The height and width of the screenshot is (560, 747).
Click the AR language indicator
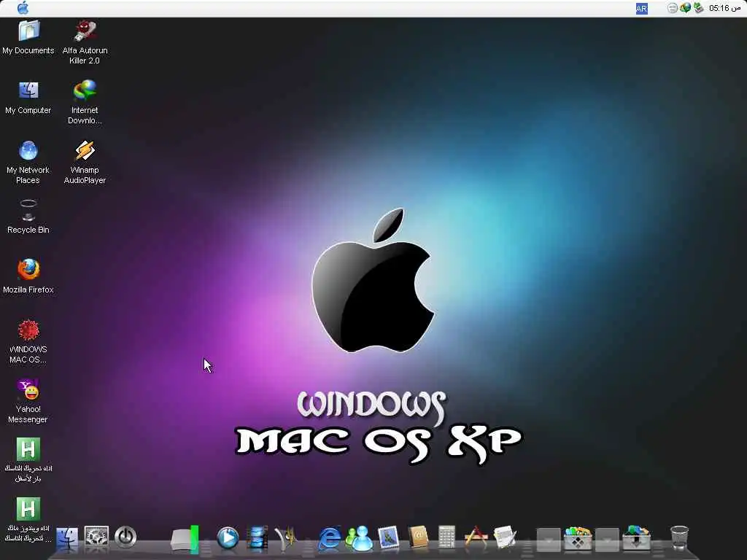(x=642, y=9)
